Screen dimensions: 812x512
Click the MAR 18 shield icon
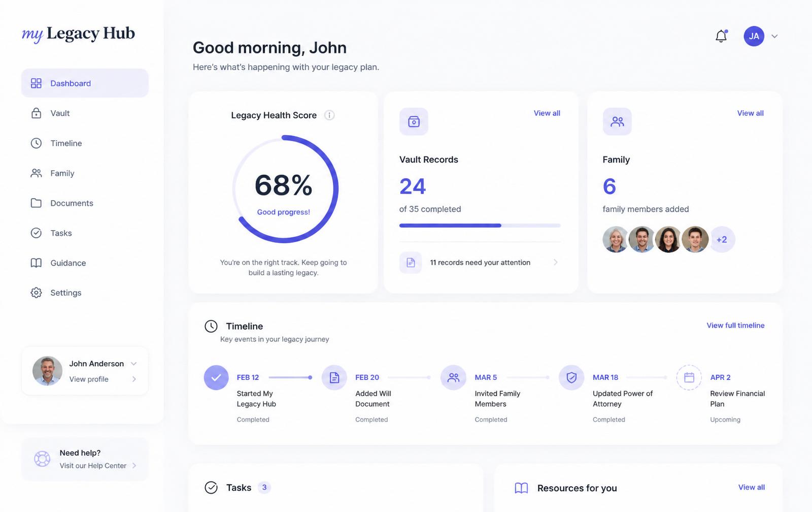coord(571,377)
